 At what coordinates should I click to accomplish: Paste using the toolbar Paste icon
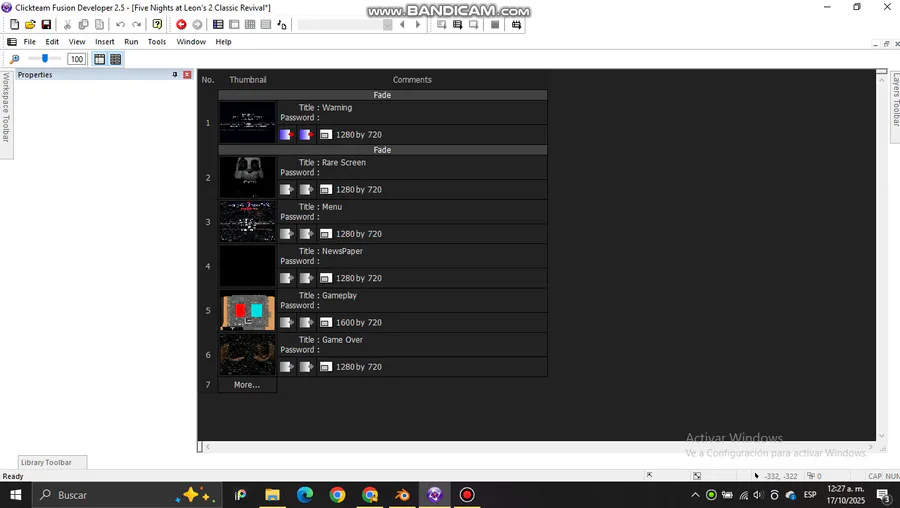(99, 24)
